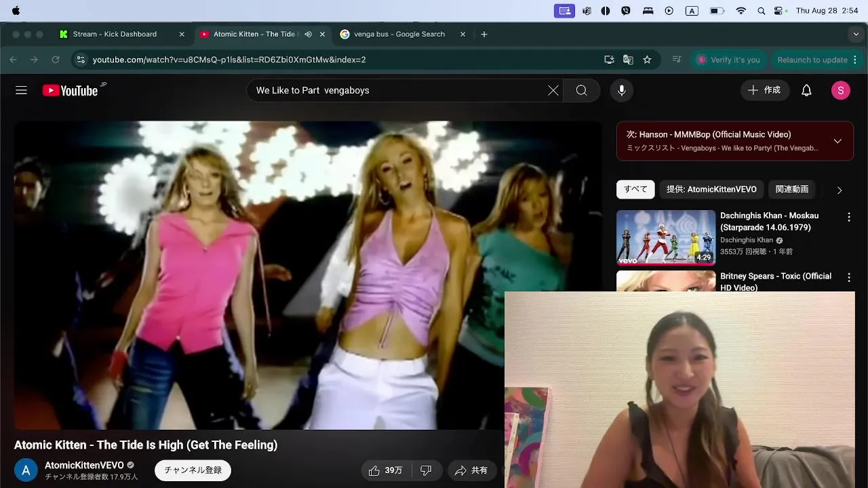868x488 pixels.
Task: Open Wi-Fi status in menu bar
Action: tap(741, 11)
